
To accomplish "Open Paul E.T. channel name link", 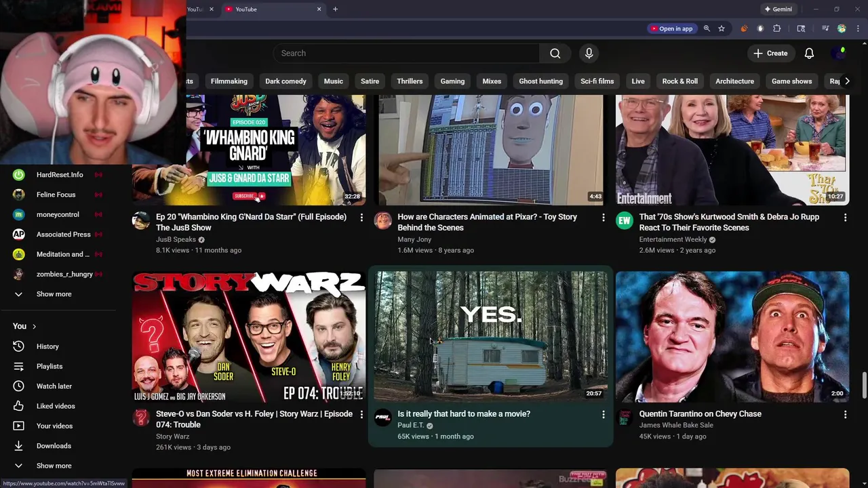I will (x=410, y=426).
